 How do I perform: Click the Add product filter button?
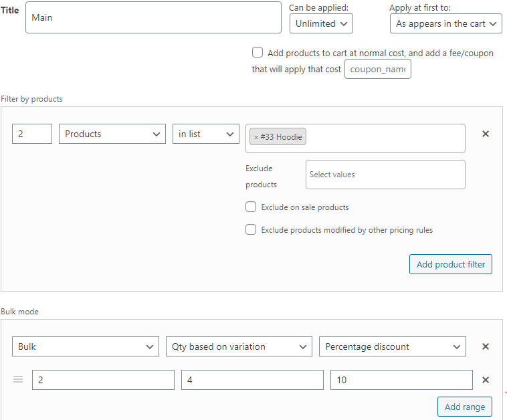[451, 264]
